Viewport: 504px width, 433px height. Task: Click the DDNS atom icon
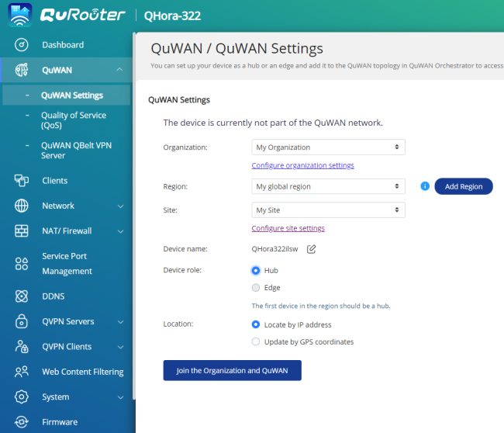click(22, 296)
